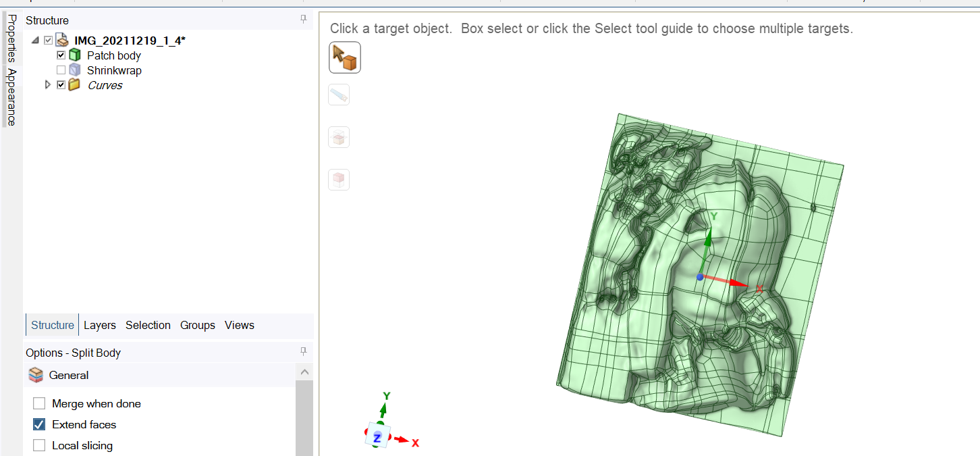Click the General section header text
Image resolution: width=980 pixels, height=456 pixels.
tap(69, 375)
